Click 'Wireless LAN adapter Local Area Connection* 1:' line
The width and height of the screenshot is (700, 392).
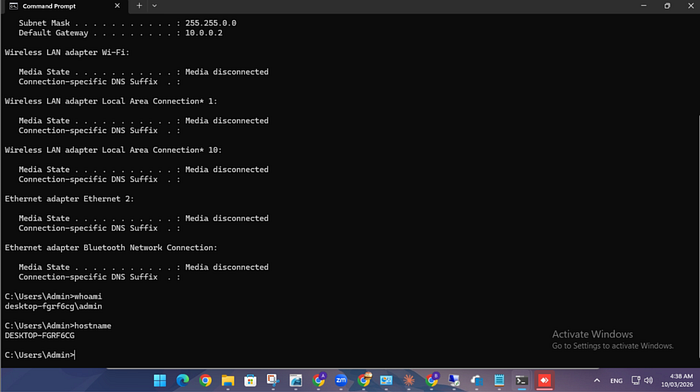111,101
